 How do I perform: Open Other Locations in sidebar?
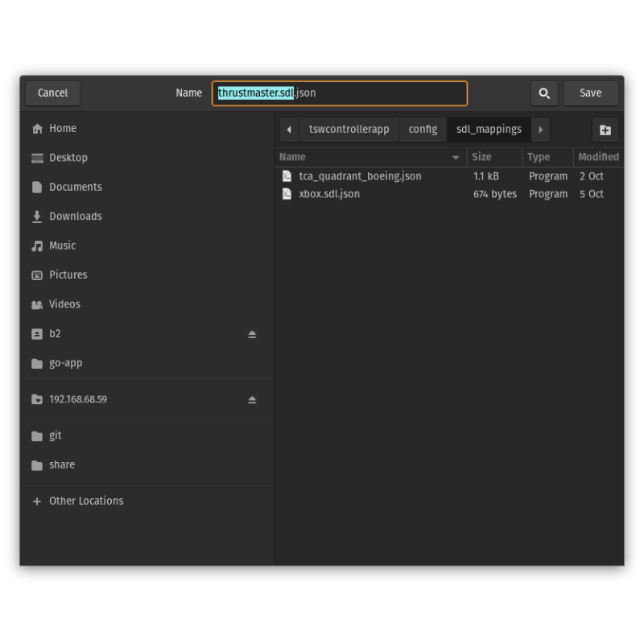(147, 501)
